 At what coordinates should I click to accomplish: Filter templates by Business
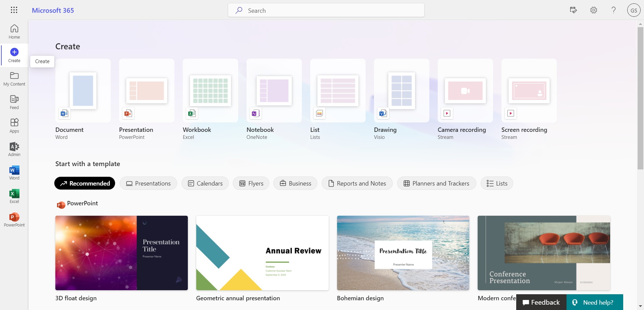coord(295,183)
